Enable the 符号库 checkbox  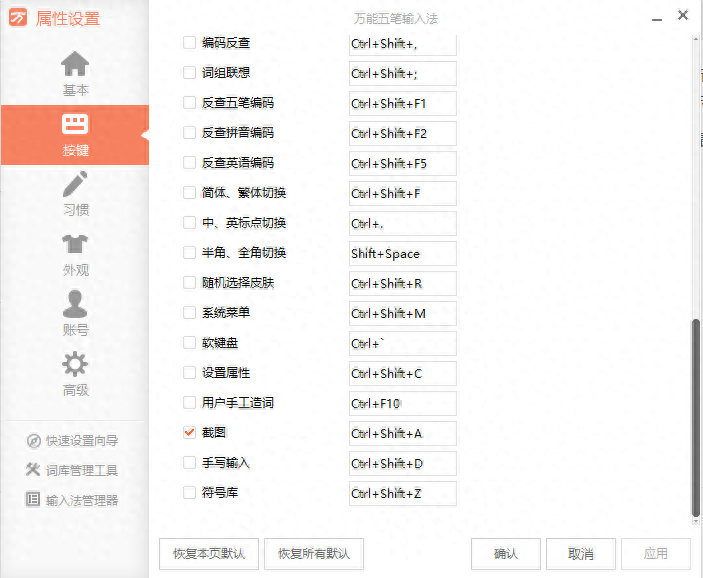189,493
